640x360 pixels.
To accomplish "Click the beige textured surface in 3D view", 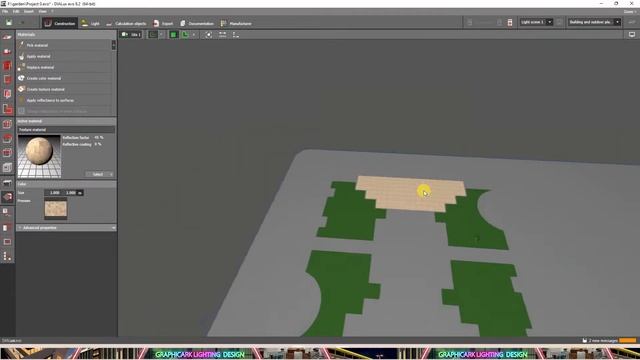I will tap(410, 194).
